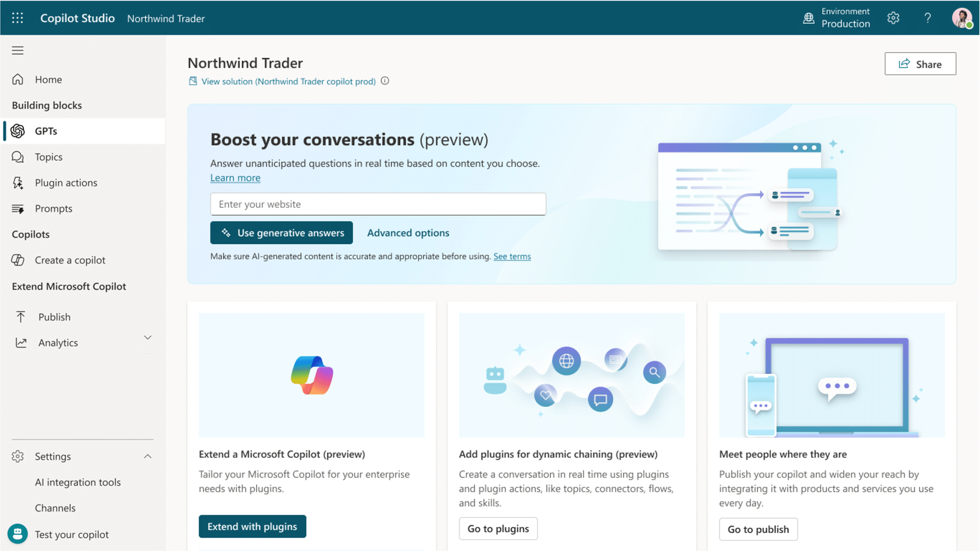This screenshot has width=980, height=552.
Task: Click Meet people where they are heading
Action: (x=783, y=454)
